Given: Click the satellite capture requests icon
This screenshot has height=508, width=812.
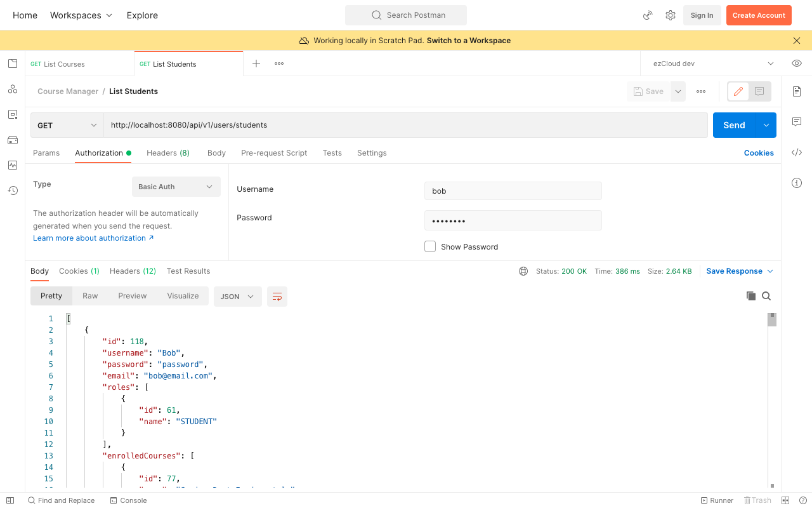Looking at the screenshot, I should point(648,15).
